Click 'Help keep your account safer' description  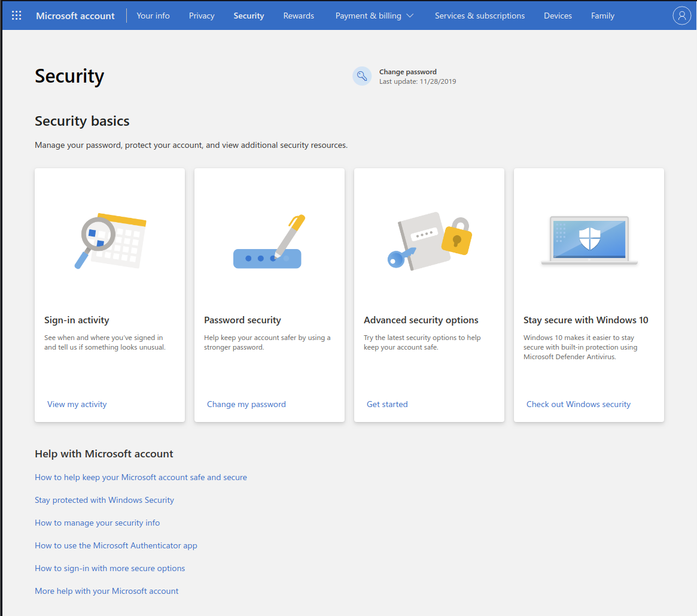pos(267,342)
